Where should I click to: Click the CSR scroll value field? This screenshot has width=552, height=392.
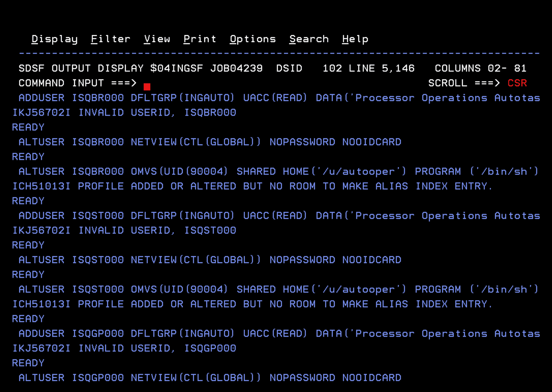[517, 83]
